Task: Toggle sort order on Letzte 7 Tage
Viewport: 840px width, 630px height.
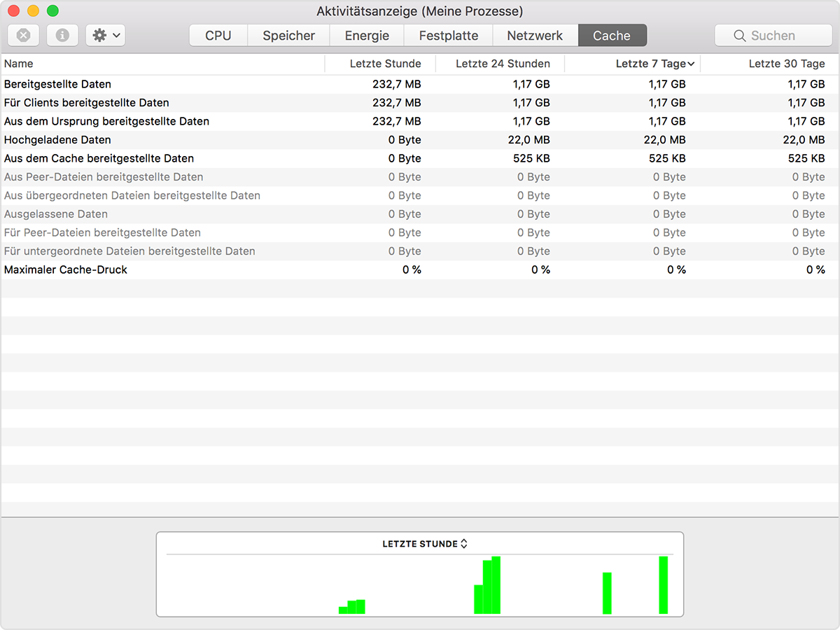Action: [x=650, y=64]
